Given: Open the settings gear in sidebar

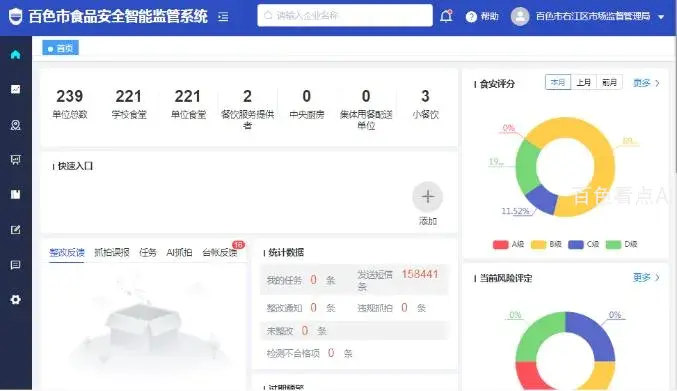Looking at the screenshot, I should [x=16, y=300].
